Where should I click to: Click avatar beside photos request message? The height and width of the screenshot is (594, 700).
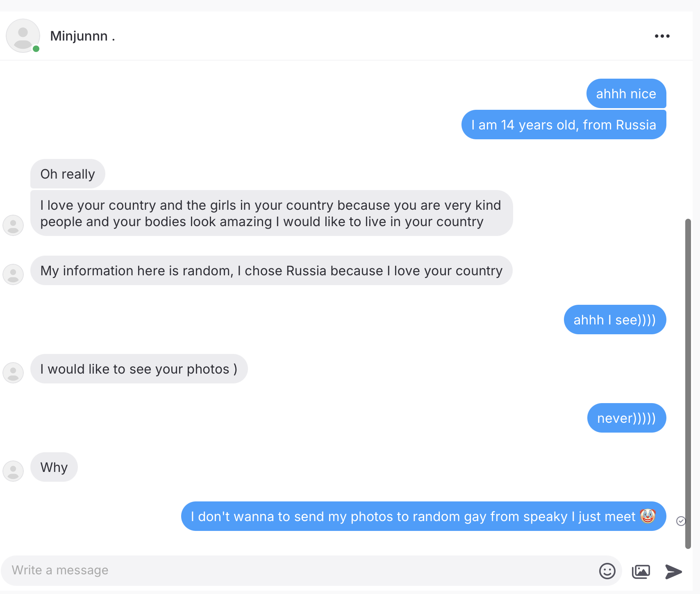pos(13,372)
